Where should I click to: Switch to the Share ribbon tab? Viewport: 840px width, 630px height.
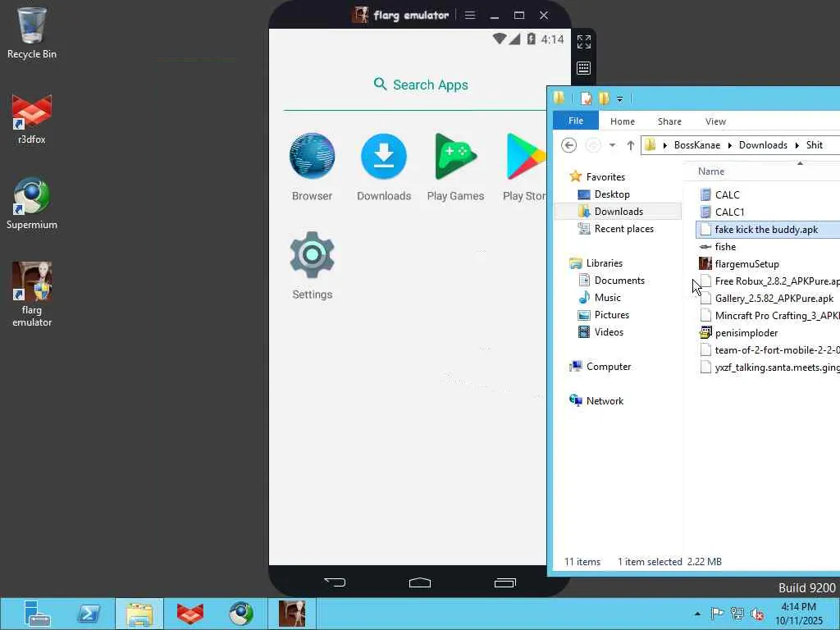tap(669, 121)
